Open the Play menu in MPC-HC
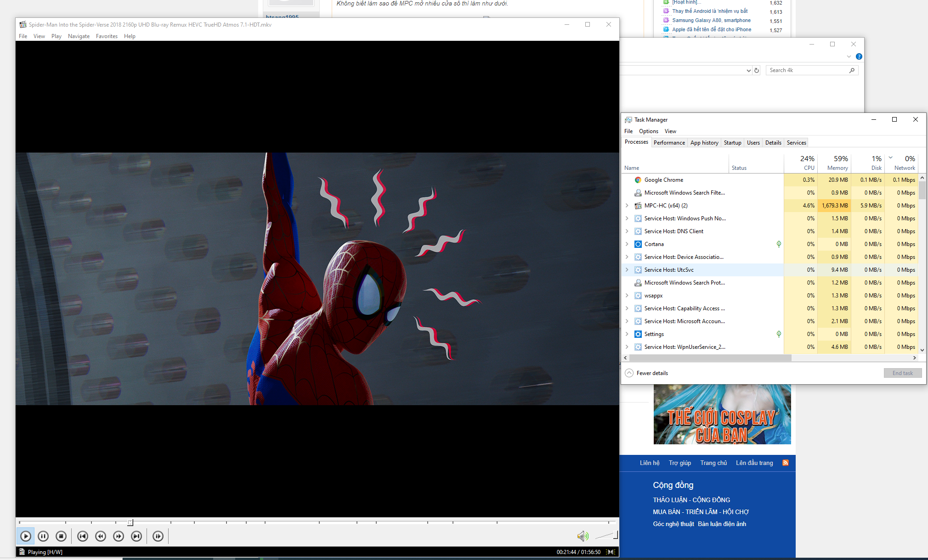The height and width of the screenshot is (560, 928). [57, 36]
